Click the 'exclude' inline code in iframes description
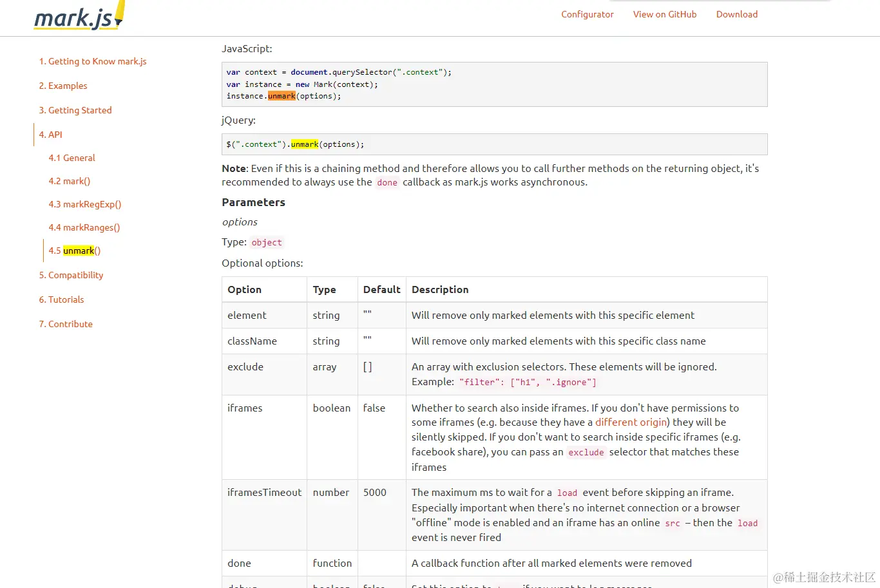The height and width of the screenshot is (588, 880). pyautogui.click(x=586, y=452)
